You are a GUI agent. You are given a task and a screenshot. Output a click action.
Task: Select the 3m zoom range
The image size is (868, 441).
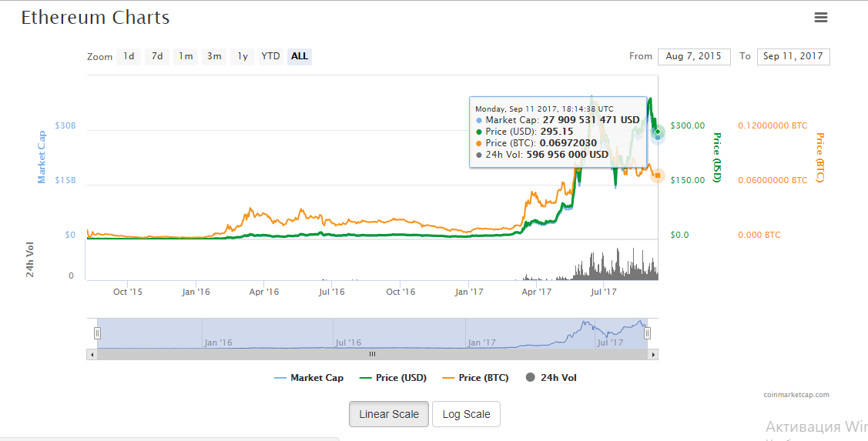pyautogui.click(x=214, y=56)
